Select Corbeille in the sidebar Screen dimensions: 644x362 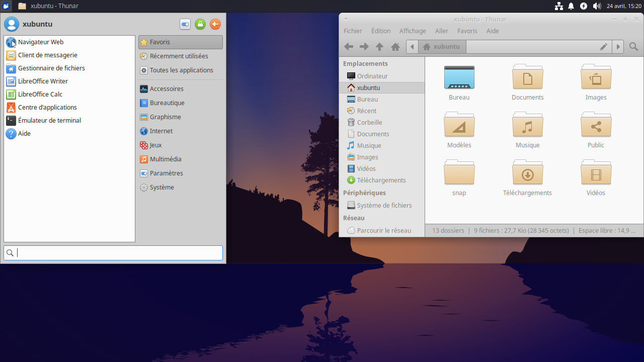(x=369, y=123)
